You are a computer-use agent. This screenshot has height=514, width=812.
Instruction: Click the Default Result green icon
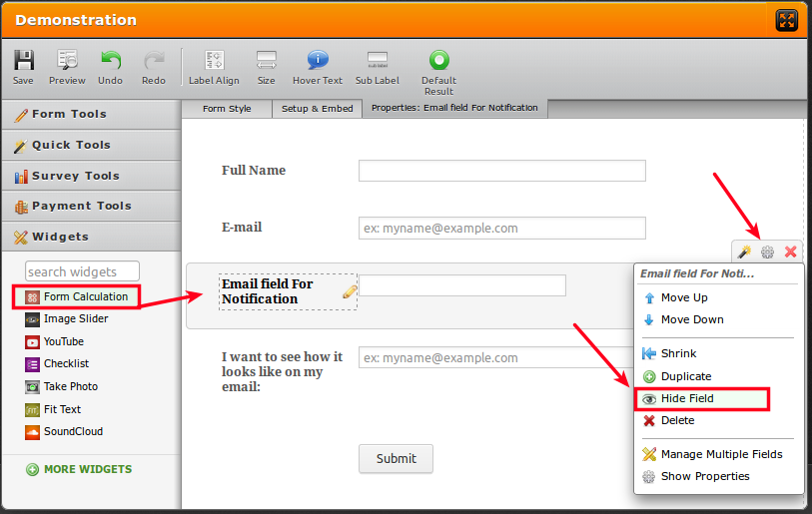coord(438,61)
